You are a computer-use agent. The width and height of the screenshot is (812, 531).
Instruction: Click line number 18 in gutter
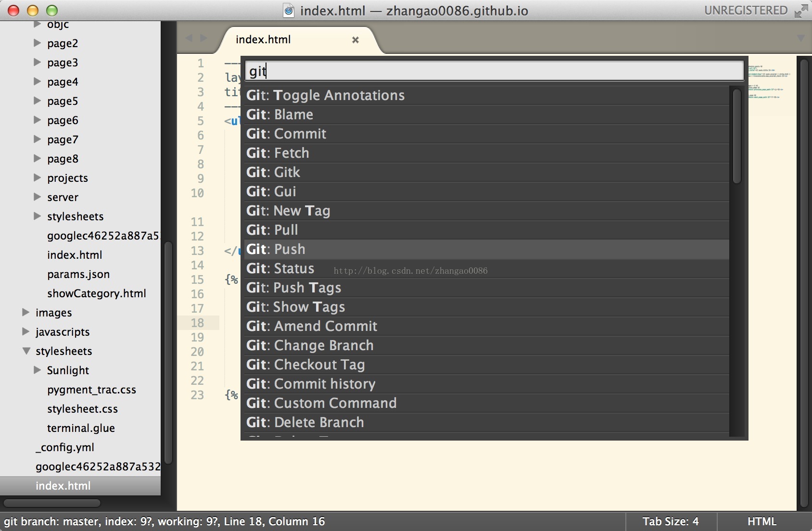(197, 323)
